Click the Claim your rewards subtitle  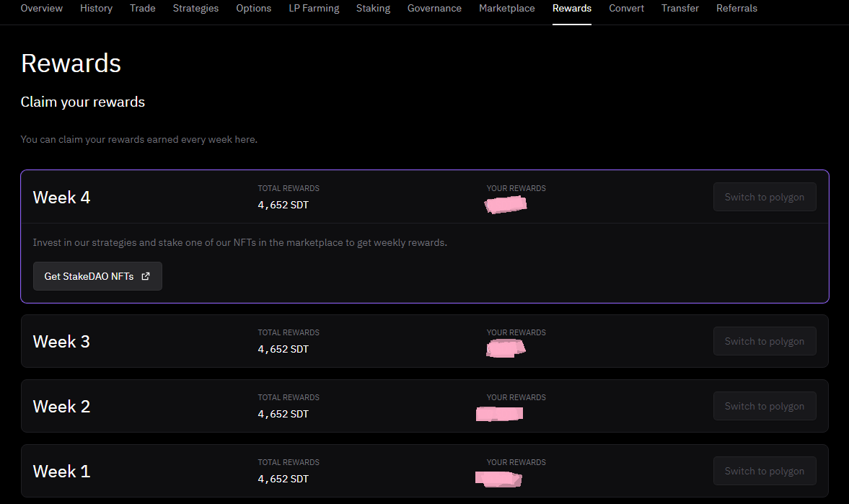83,102
